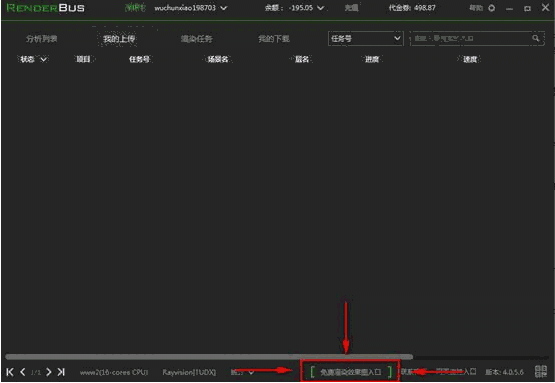
Task: Click the search magnifier icon
Action: (x=536, y=38)
